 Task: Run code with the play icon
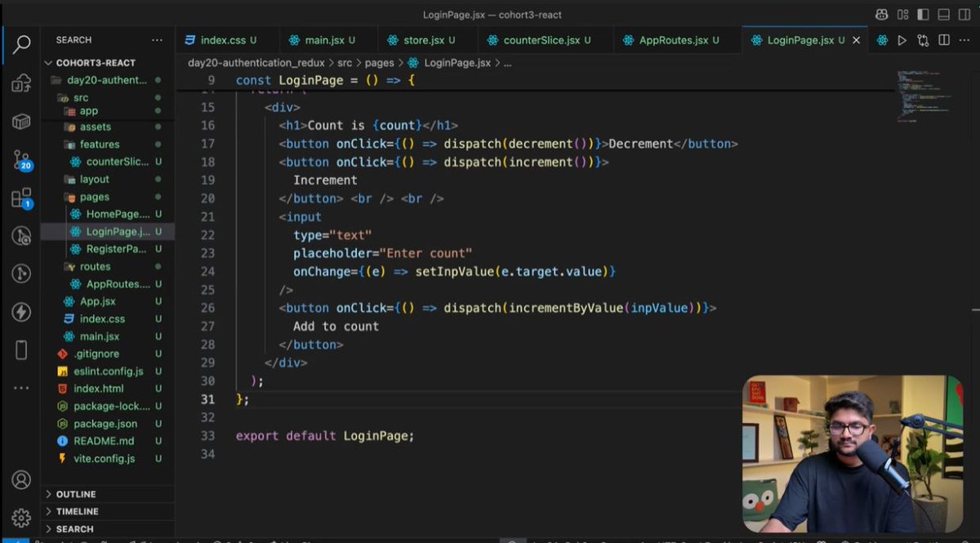tap(902, 40)
